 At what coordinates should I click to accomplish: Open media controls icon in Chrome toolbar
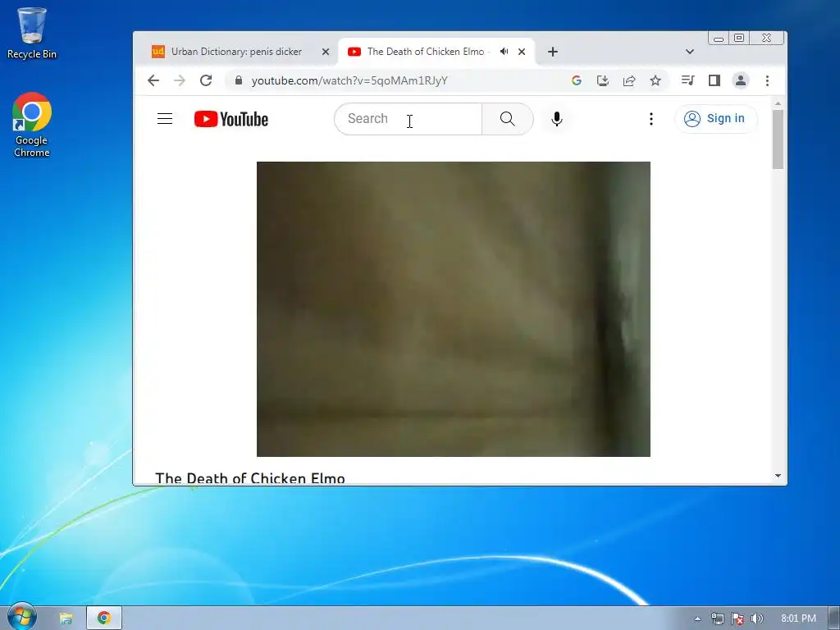point(688,80)
